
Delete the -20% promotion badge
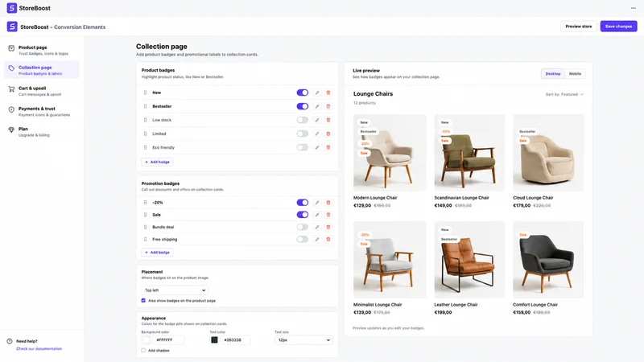pos(328,203)
